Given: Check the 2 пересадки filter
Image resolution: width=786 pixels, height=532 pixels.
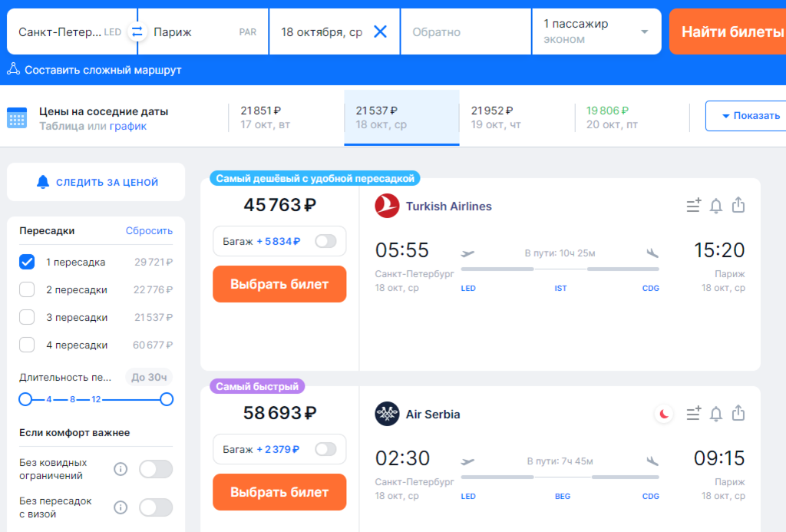Looking at the screenshot, I should pos(27,290).
